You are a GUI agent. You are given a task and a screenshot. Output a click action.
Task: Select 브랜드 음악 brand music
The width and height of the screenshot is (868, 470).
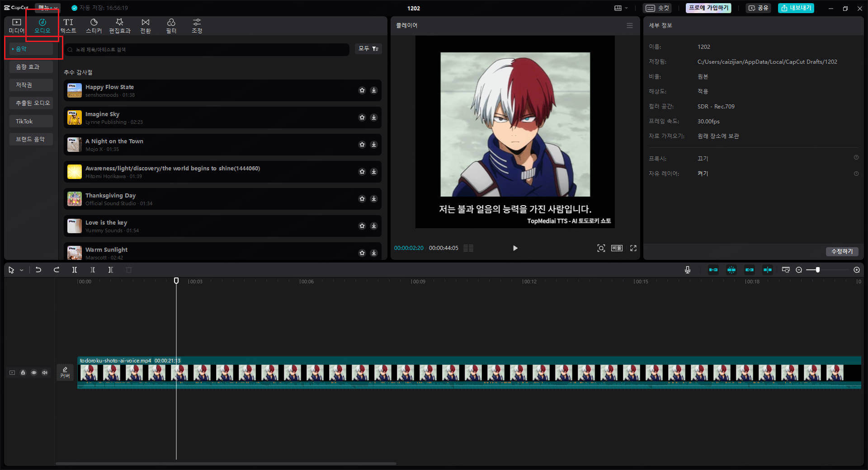(x=31, y=139)
